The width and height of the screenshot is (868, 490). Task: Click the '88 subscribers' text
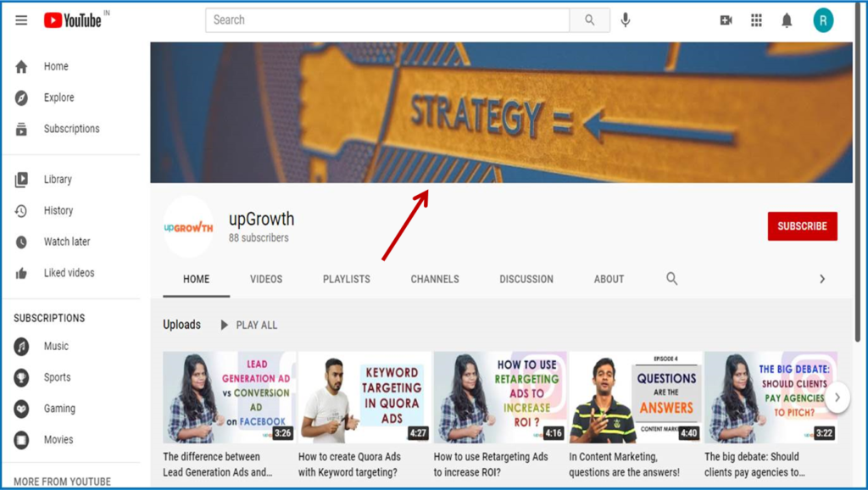pos(259,238)
